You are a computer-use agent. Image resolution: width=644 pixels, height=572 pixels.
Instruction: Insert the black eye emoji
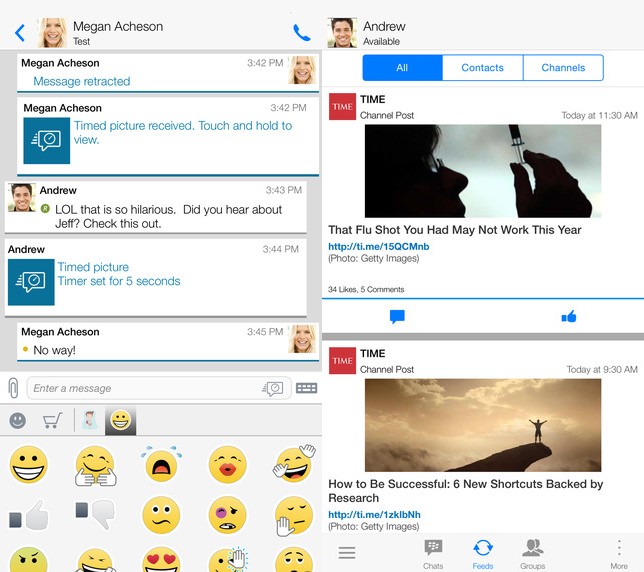tap(228, 515)
